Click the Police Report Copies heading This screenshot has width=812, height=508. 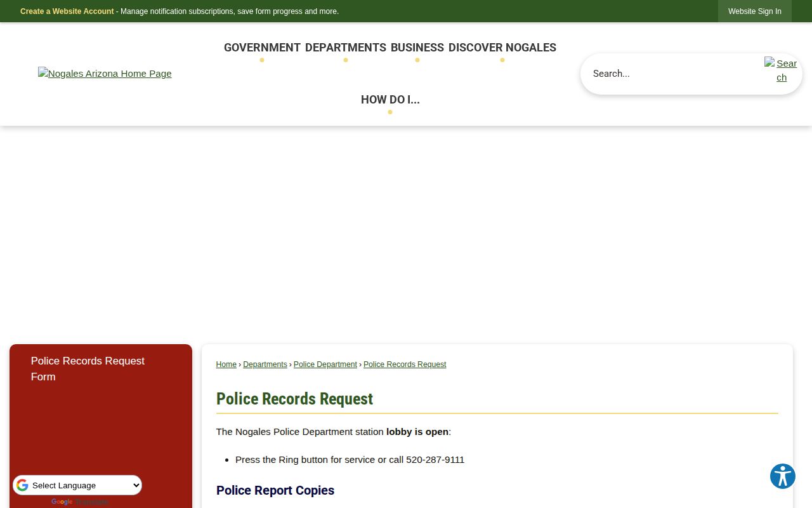[x=275, y=490]
